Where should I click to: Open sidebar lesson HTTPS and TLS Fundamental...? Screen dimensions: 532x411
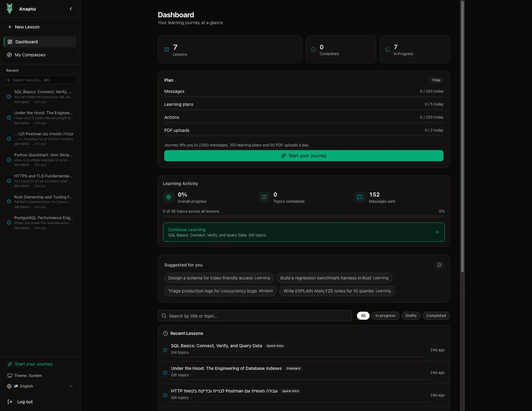40,181
